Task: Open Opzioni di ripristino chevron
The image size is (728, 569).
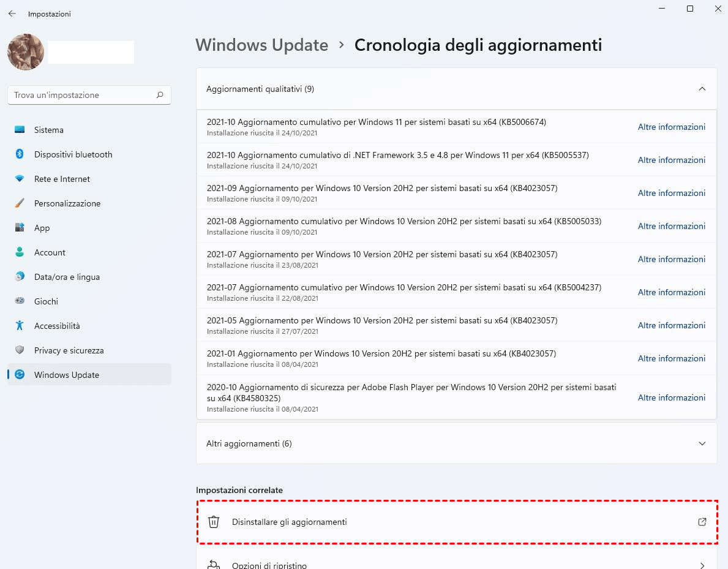Action: point(702,565)
